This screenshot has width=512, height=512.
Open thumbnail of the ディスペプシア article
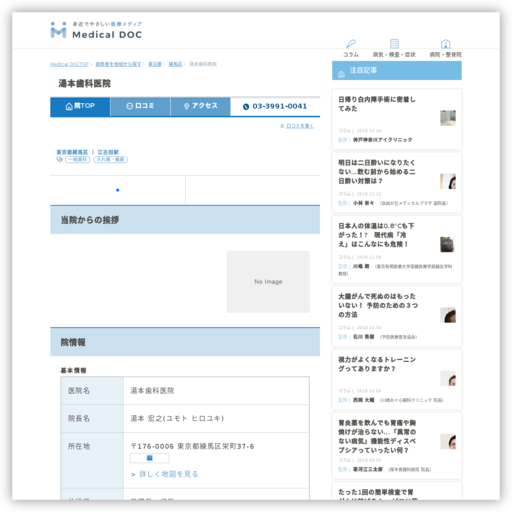click(x=448, y=442)
